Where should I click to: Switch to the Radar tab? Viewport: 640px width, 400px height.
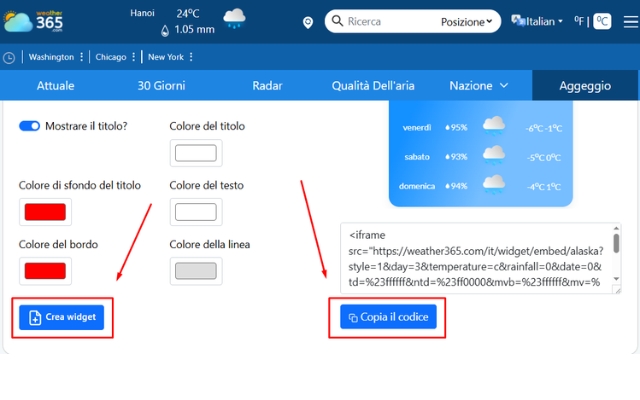pyautogui.click(x=267, y=86)
